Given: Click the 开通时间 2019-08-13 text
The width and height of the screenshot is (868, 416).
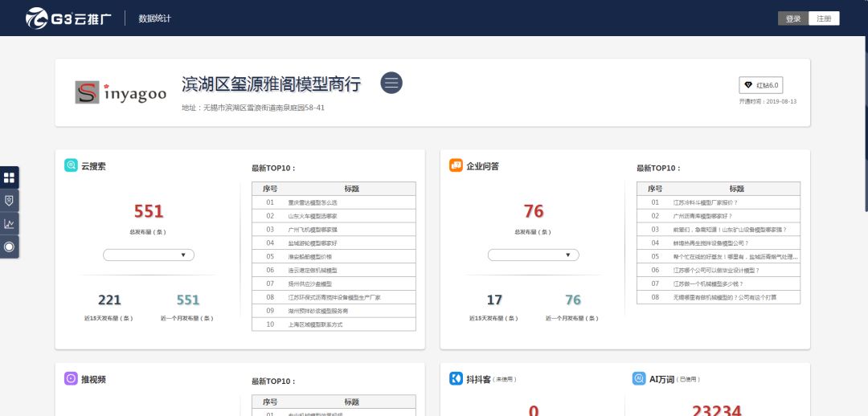Looking at the screenshot, I should 768,102.
